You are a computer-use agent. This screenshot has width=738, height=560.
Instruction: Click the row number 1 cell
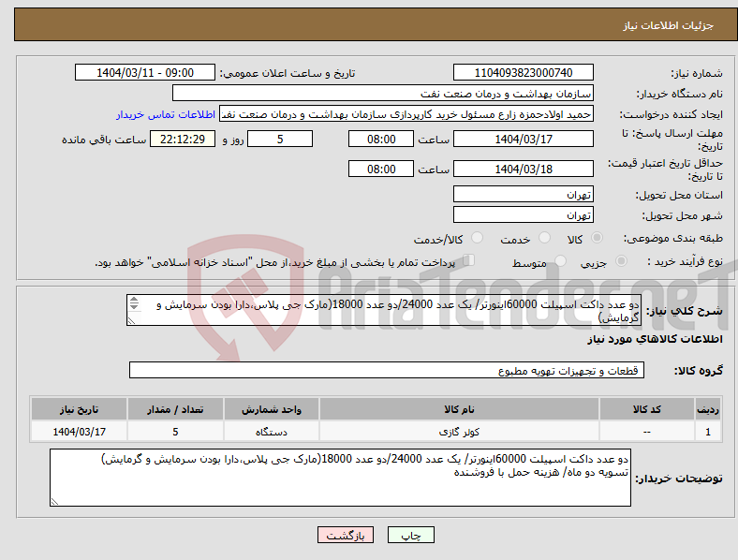click(x=708, y=432)
